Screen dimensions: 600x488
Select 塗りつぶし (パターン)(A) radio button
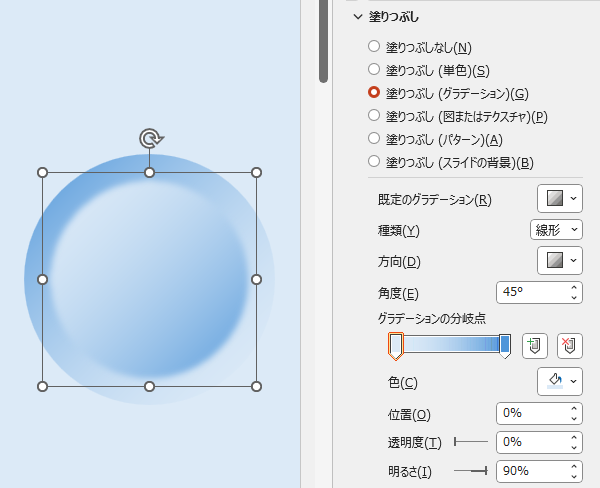click(x=374, y=138)
